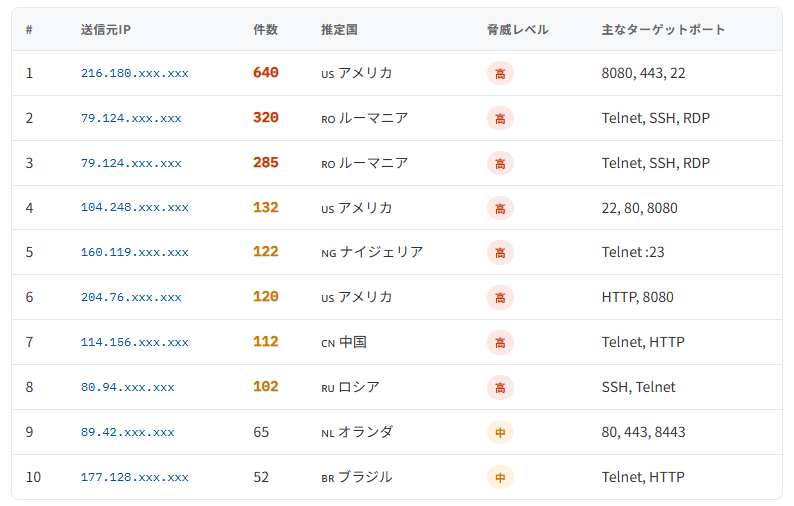794x506 pixels.
Task: Open IP address 80.94.xxx.xxx
Action: pos(127,387)
